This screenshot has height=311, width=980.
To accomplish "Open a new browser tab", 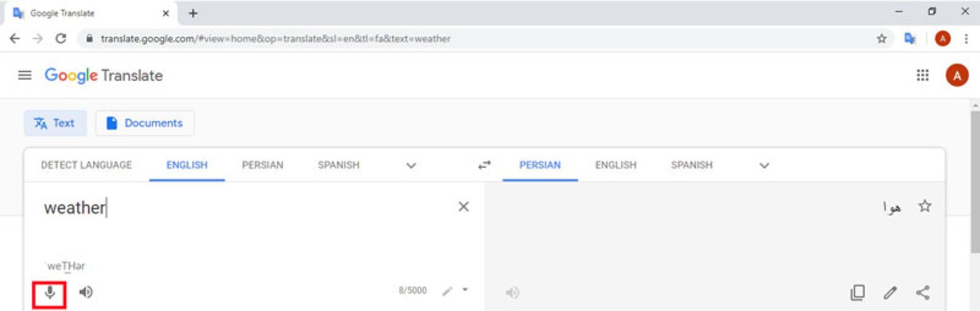I will pos(193,13).
